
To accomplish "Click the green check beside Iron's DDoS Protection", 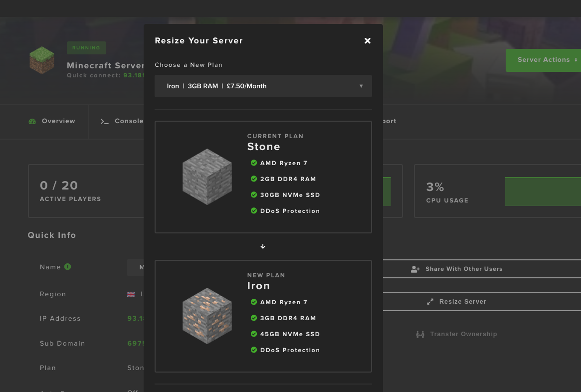I will point(254,350).
